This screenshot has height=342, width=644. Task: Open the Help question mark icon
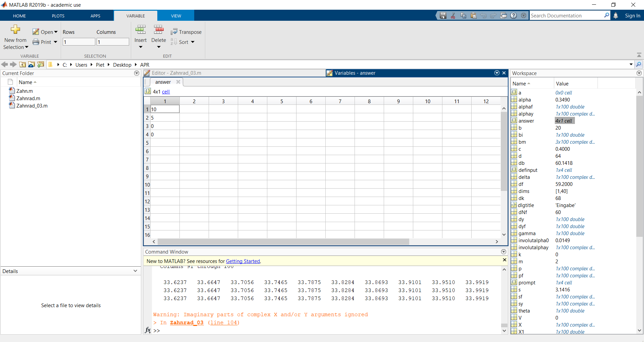point(514,16)
